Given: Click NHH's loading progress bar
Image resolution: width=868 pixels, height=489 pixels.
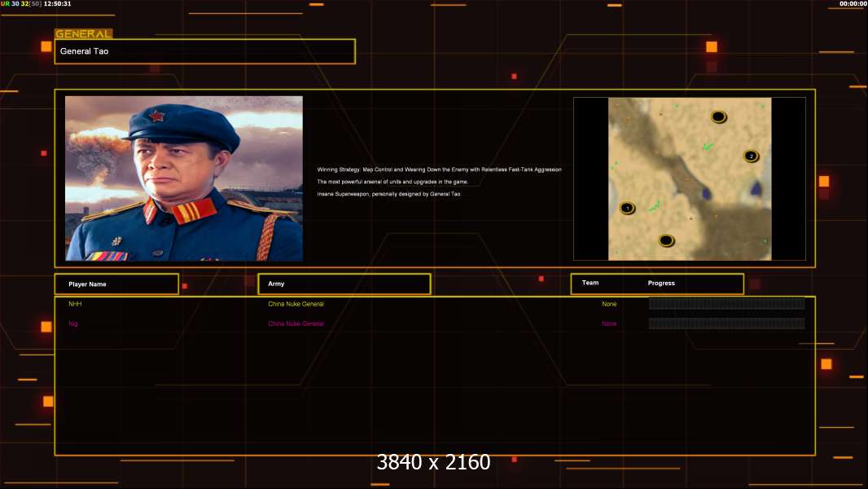Looking at the screenshot, I should pyautogui.click(x=727, y=303).
